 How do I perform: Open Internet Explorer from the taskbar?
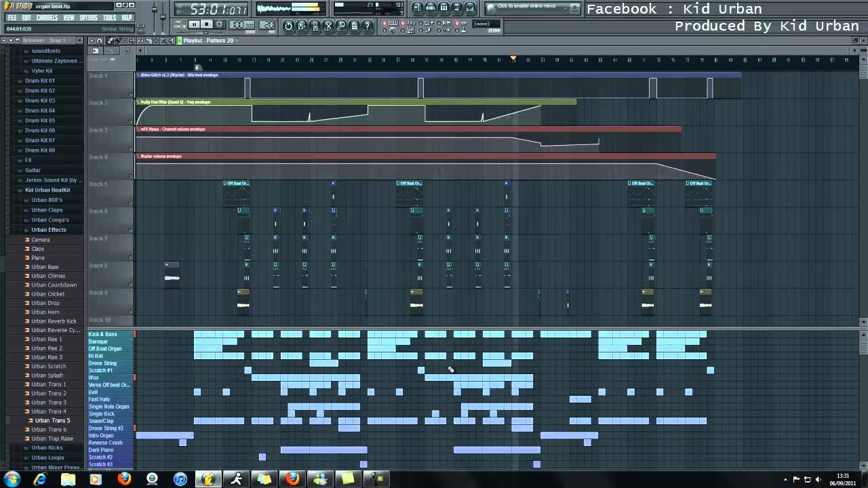[x=40, y=479]
